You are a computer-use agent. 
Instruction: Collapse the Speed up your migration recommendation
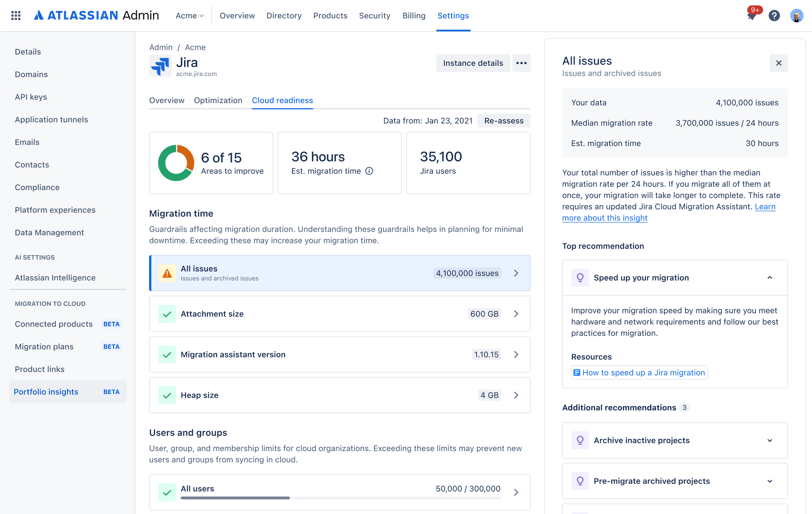coord(770,278)
